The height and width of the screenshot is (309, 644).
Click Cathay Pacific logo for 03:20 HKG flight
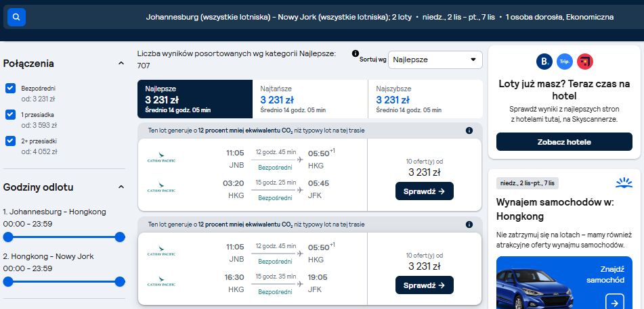[161, 187]
